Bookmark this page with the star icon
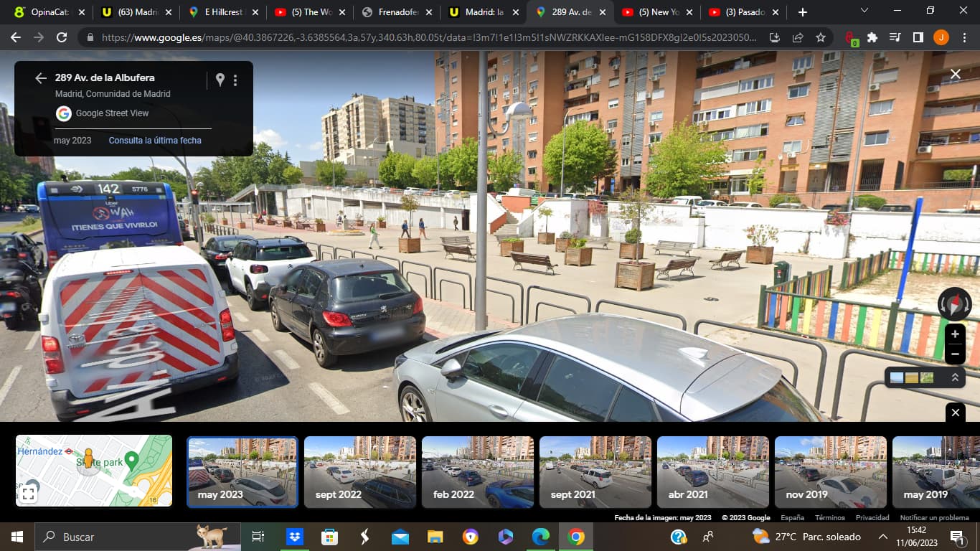Screen dimensions: 980x551 821,37
